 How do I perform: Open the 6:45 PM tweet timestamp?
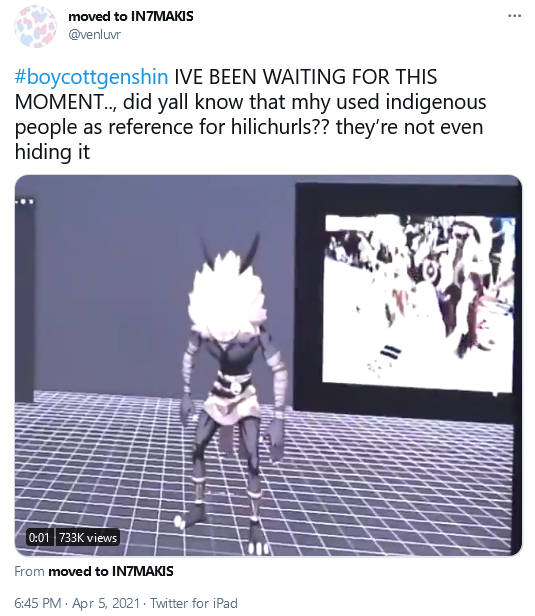click(38, 603)
